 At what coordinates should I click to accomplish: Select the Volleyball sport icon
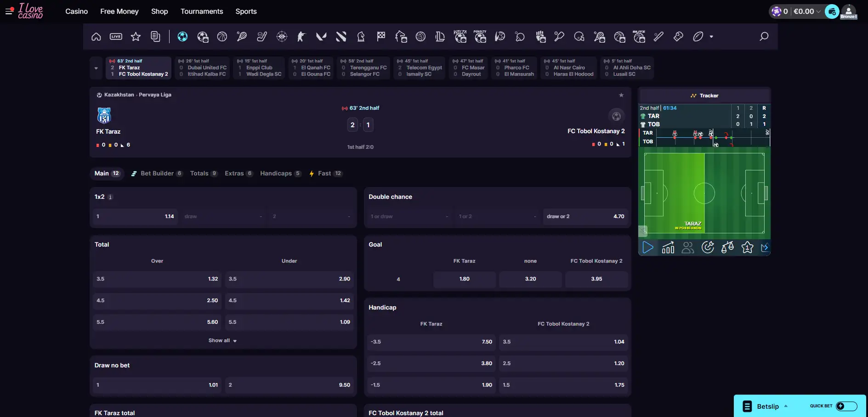(x=420, y=37)
